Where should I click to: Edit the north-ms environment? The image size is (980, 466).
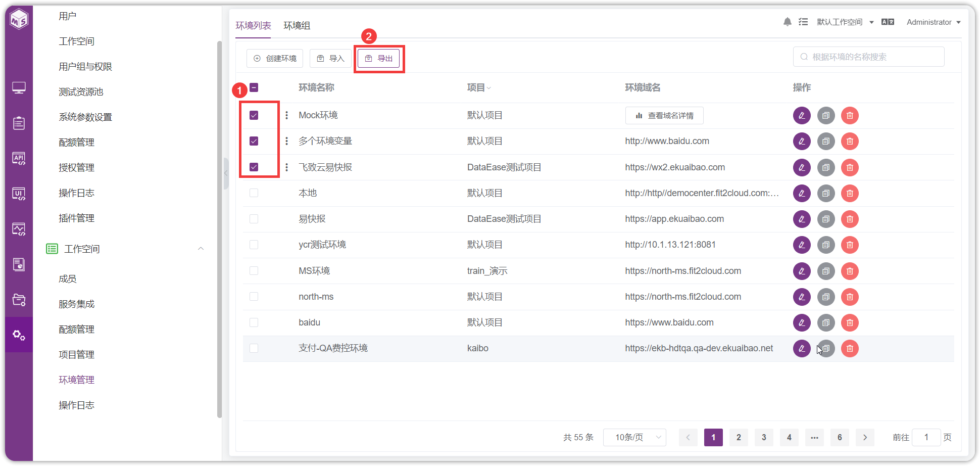click(802, 297)
